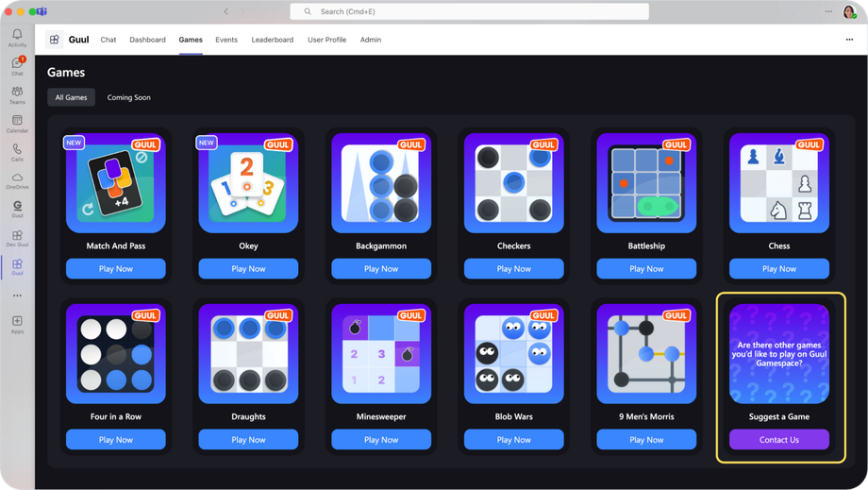868x490 pixels.
Task: Select the Games tab
Action: [x=191, y=40]
